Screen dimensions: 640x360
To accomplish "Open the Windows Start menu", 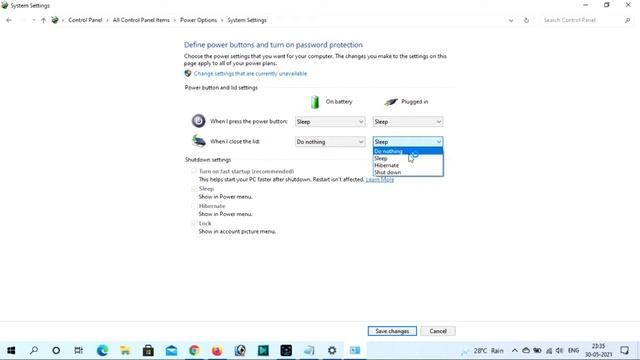I will [x=11, y=350].
